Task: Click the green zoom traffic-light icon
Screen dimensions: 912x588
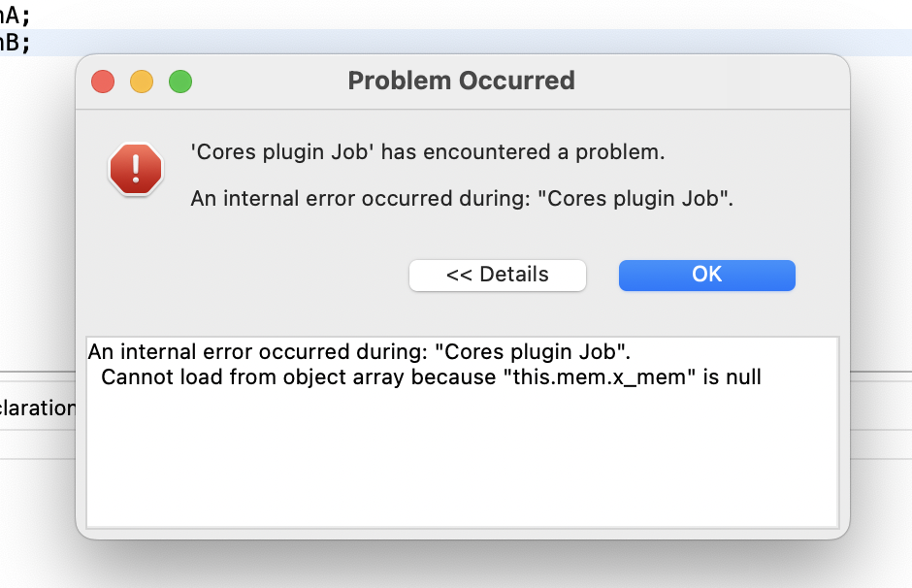Action: click(x=180, y=82)
